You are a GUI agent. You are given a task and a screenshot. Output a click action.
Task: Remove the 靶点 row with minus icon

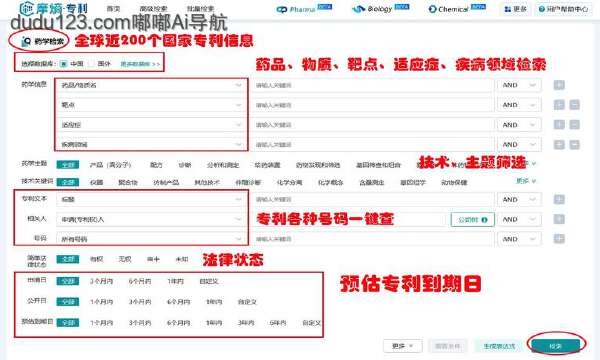tap(574, 105)
